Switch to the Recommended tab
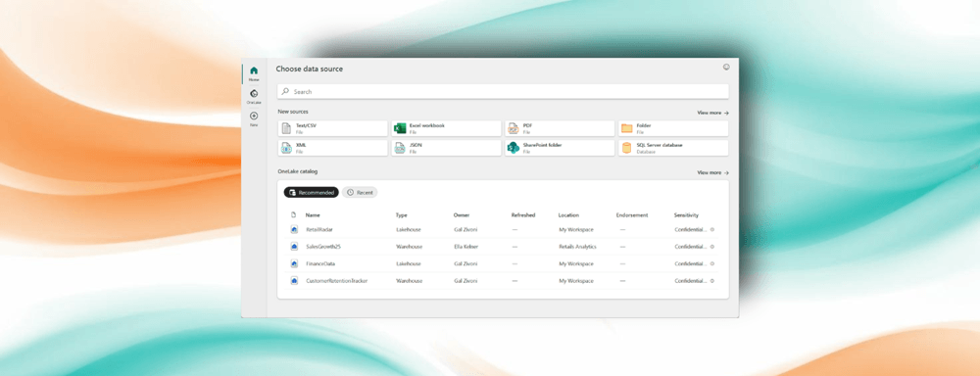This screenshot has width=980, height=376. (x=312, y=192)
